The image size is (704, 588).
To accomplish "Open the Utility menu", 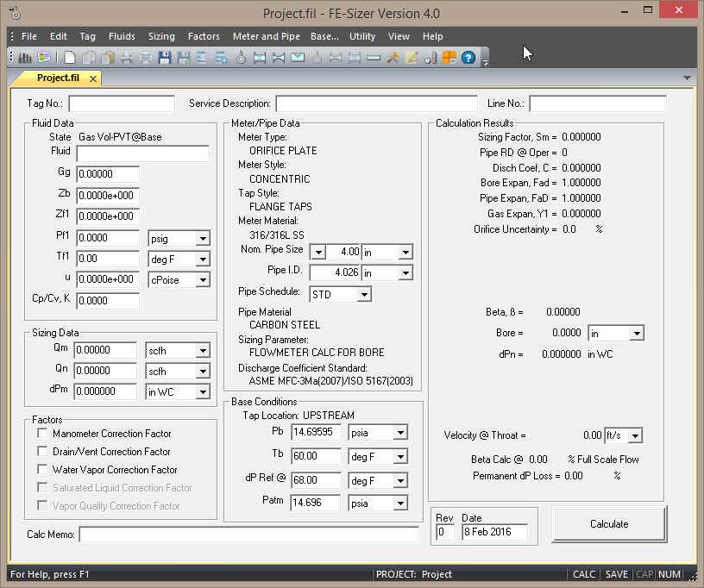I will pyautogui.click(x=361, y=36).
